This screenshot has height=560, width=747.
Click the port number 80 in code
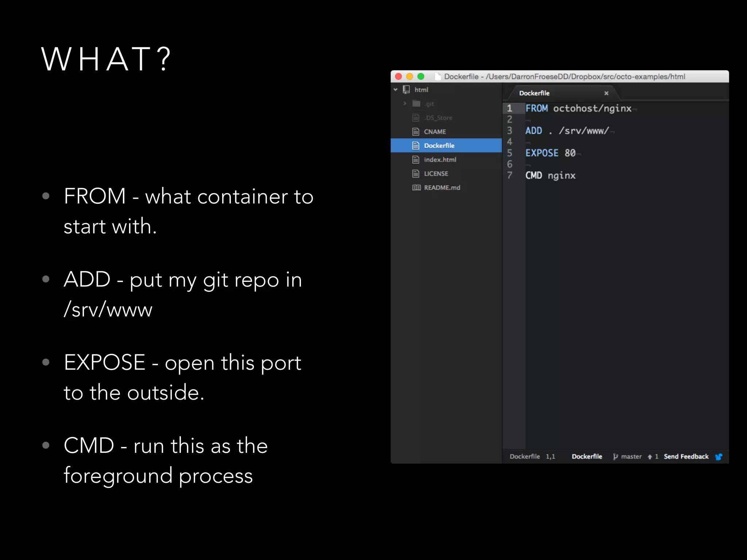coord(570,153)
